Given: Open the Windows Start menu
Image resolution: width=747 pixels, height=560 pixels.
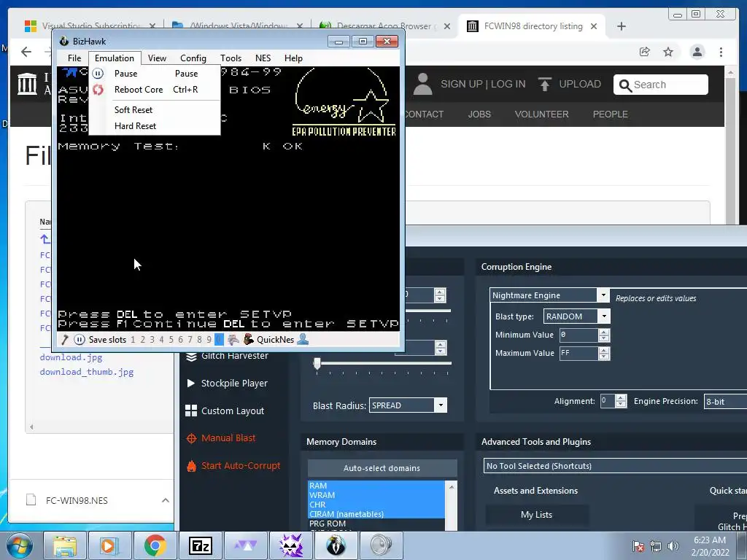Looking at the screenshot, I should [x=20, y=545].
